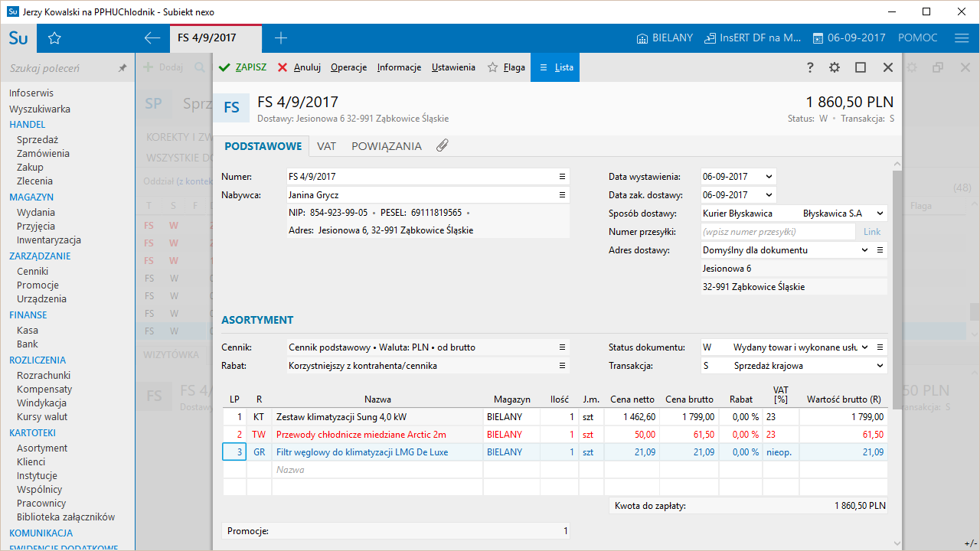Click the Nazwa column header

point(377,399)
